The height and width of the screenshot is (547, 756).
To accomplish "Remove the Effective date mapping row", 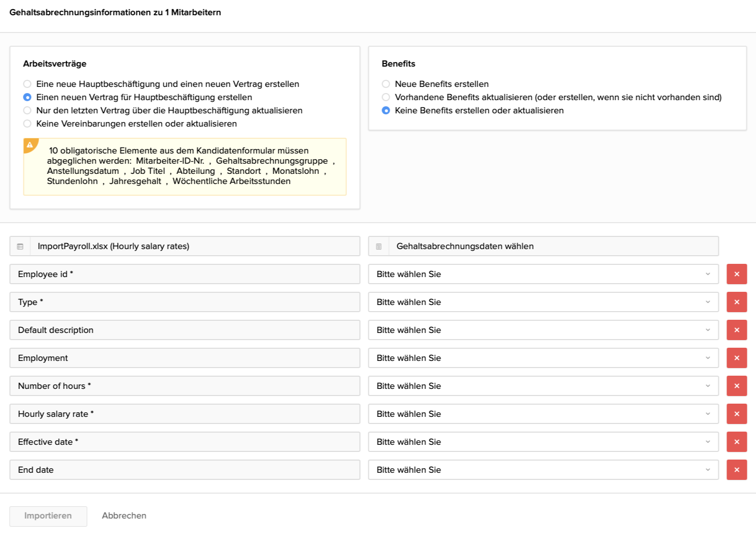I will [x=736, y=442].
